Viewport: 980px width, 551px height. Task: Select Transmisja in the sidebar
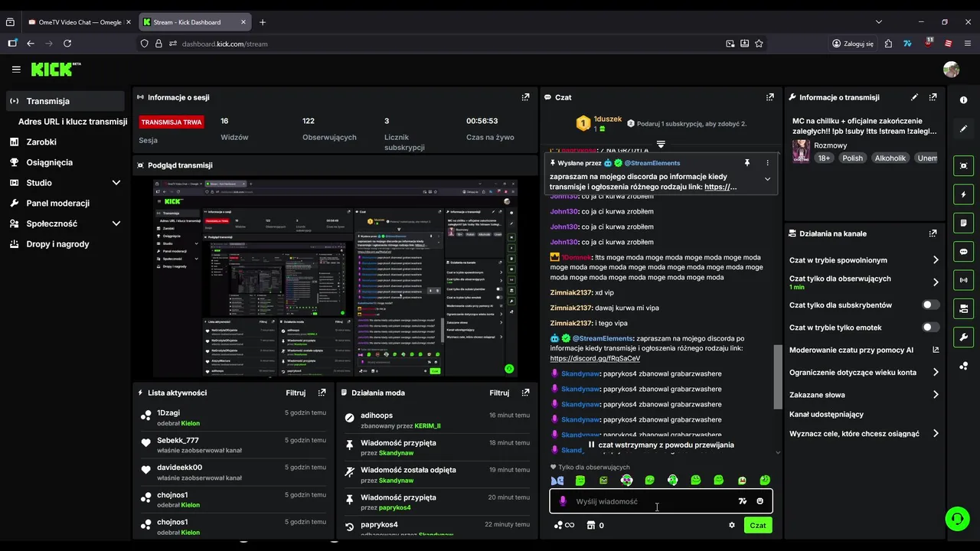(x=65, y=101)
